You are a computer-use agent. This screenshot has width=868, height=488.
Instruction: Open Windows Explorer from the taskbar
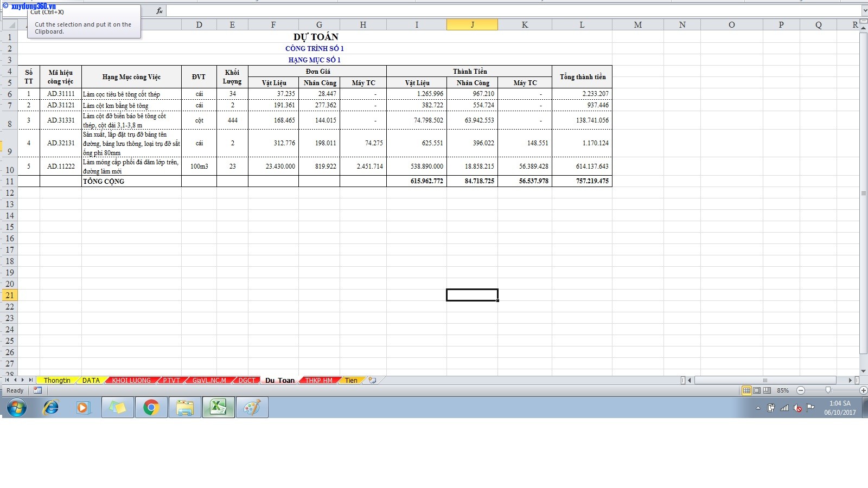click(185, 408)
